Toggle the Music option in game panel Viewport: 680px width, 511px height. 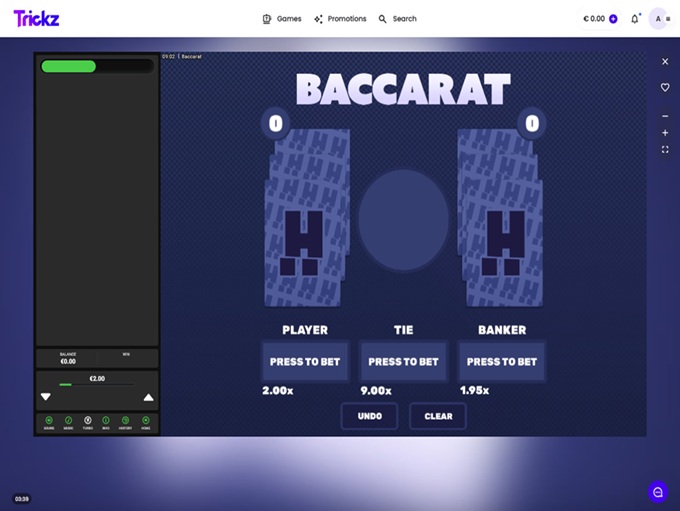point(68,421)
